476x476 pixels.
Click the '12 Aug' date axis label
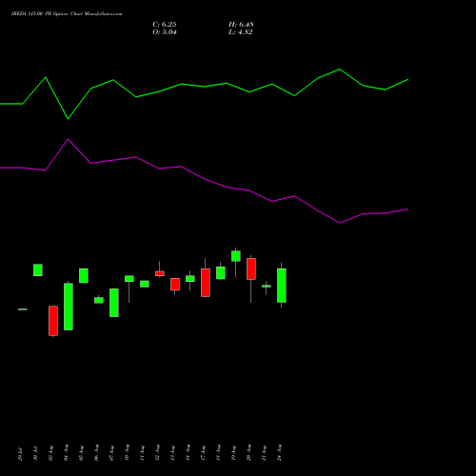pyautogui.click(x=157, y=452)
